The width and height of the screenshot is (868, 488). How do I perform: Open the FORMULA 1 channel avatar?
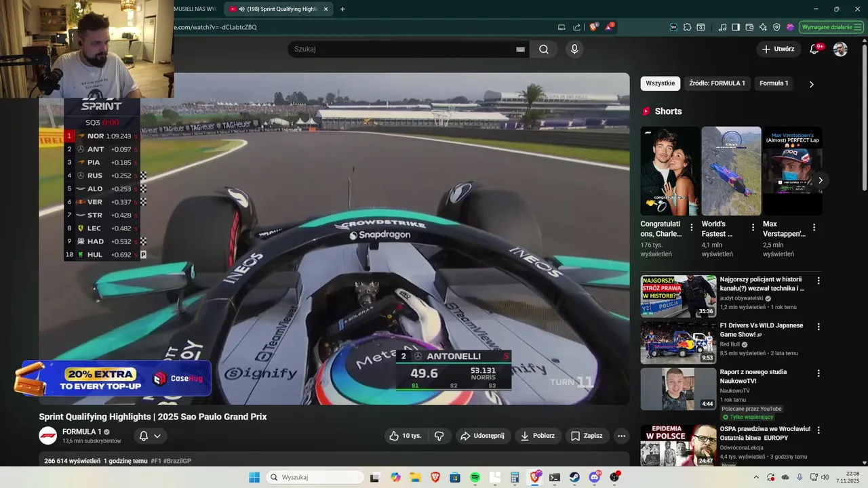(48, 436)
